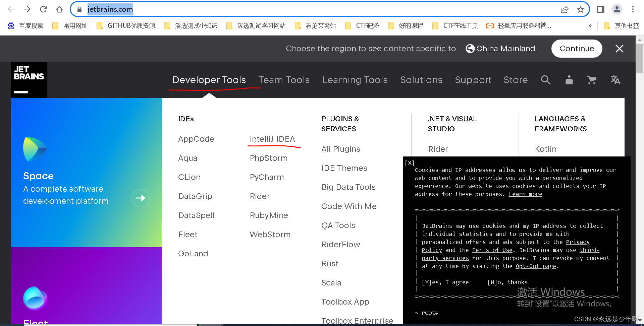Open the CTF靶场 bookmark folder
Viewport: 644px width, 326px height.
[362, 26]
